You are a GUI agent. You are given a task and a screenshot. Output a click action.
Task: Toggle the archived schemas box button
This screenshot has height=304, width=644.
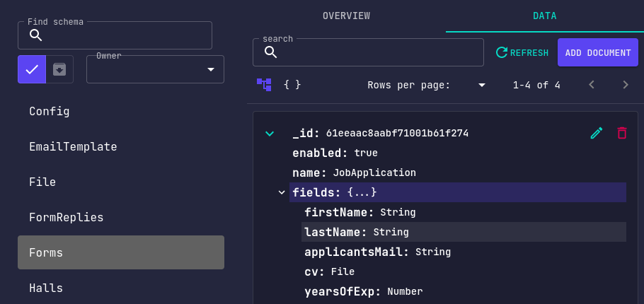point(59,69)
